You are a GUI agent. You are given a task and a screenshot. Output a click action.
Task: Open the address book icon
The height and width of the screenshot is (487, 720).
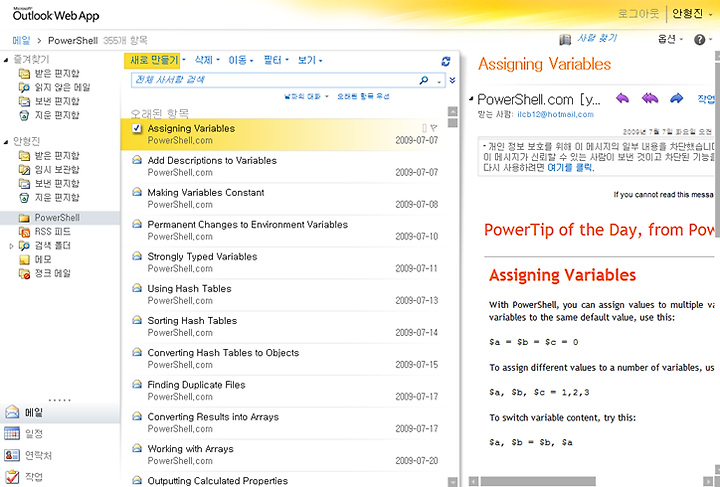(x=565, y=40)
